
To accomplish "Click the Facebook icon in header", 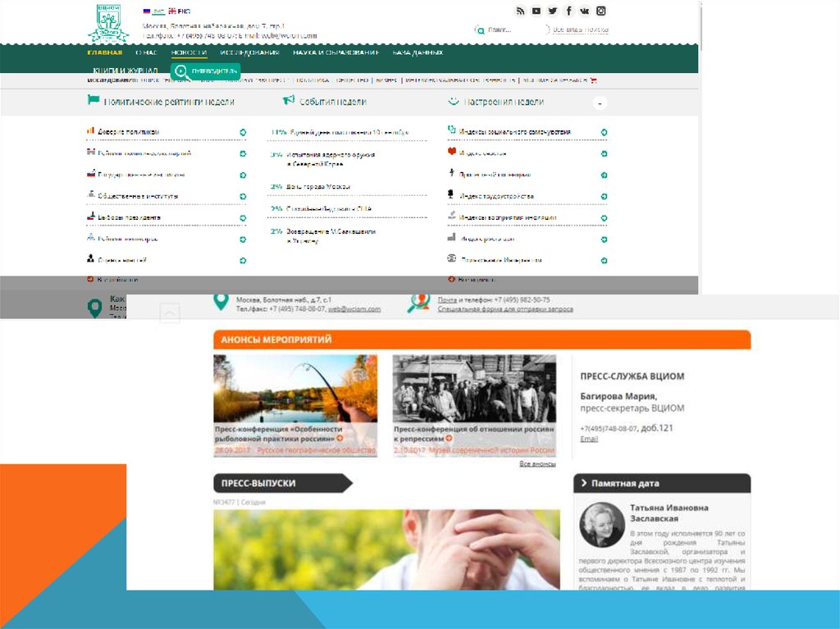I will tap(568, 11).
